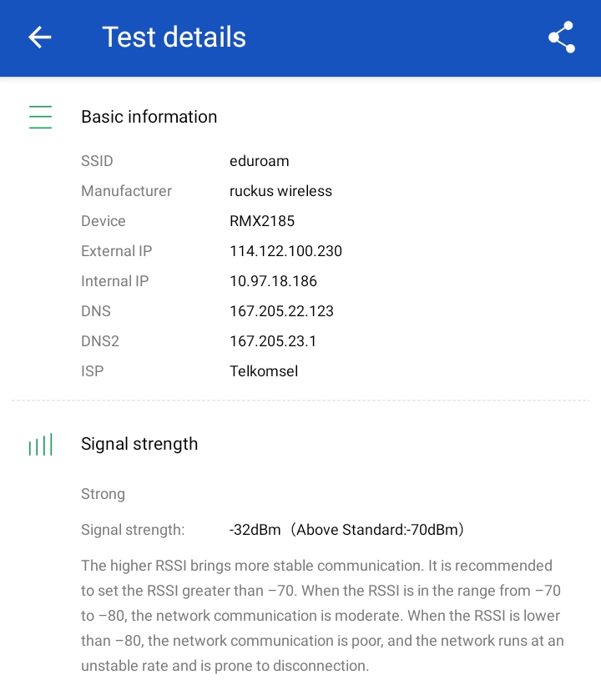Select the -32dBm signal strength reading
Image resolution: width=601 pixels, height=700 pixels.
(255, 530)
